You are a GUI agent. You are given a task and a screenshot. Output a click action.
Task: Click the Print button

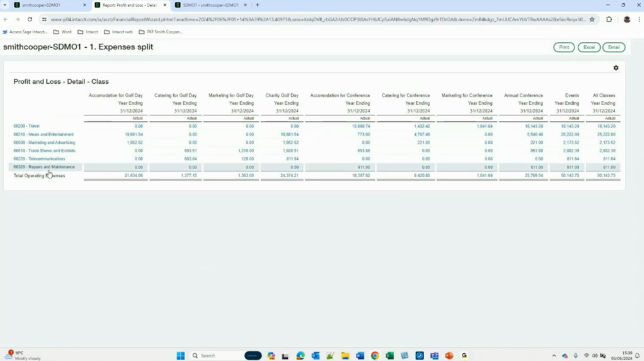564,47
